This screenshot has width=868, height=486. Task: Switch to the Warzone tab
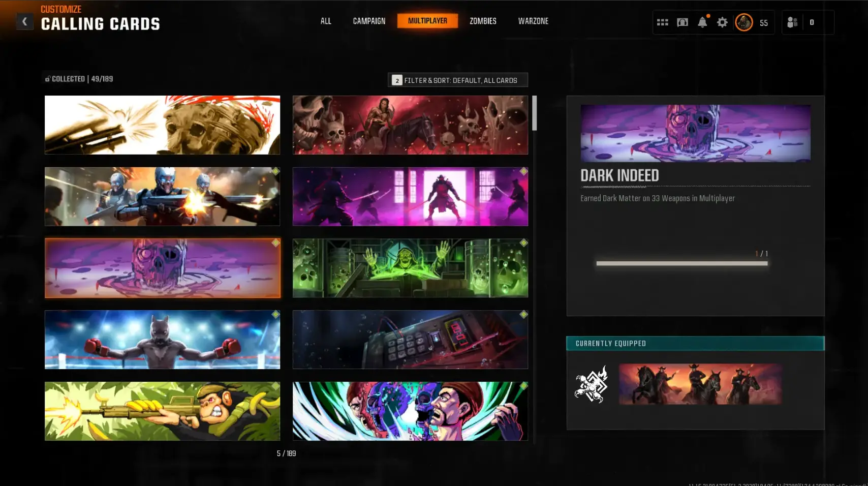(x=533, y=21)
